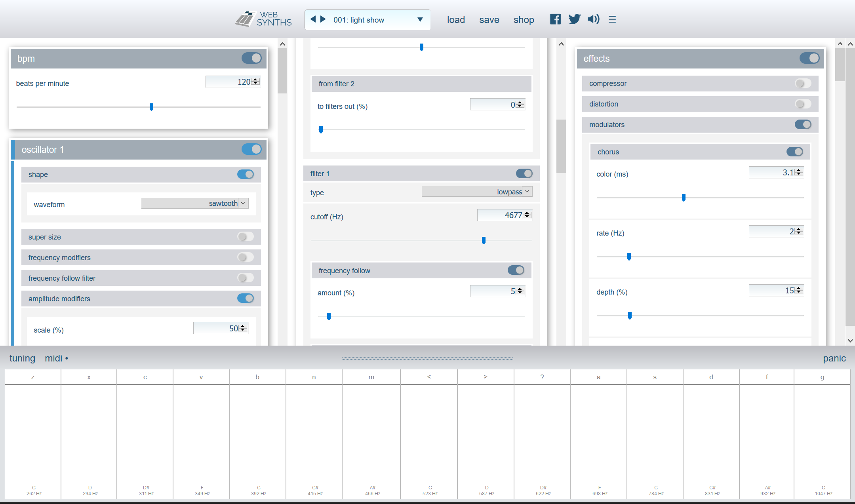Image resolution: width=855 pixels, height=504 pixels.
Task: Click the Twitter bird icon
Action: coord(574,19)
